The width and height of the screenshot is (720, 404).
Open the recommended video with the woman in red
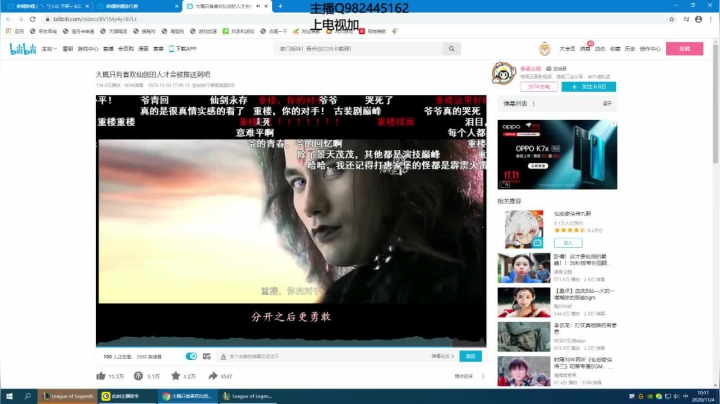pyautogui.click(x=524, y=303)
